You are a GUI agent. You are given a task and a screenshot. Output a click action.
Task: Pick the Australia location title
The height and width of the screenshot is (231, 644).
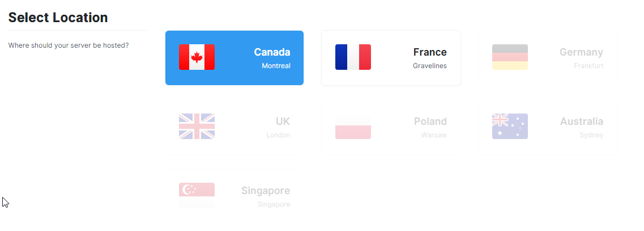coord(582,121)
